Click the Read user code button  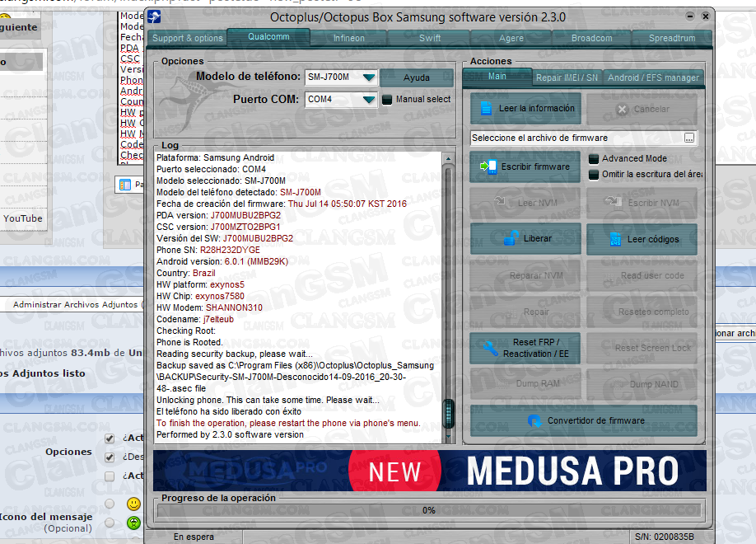[642, 275]
